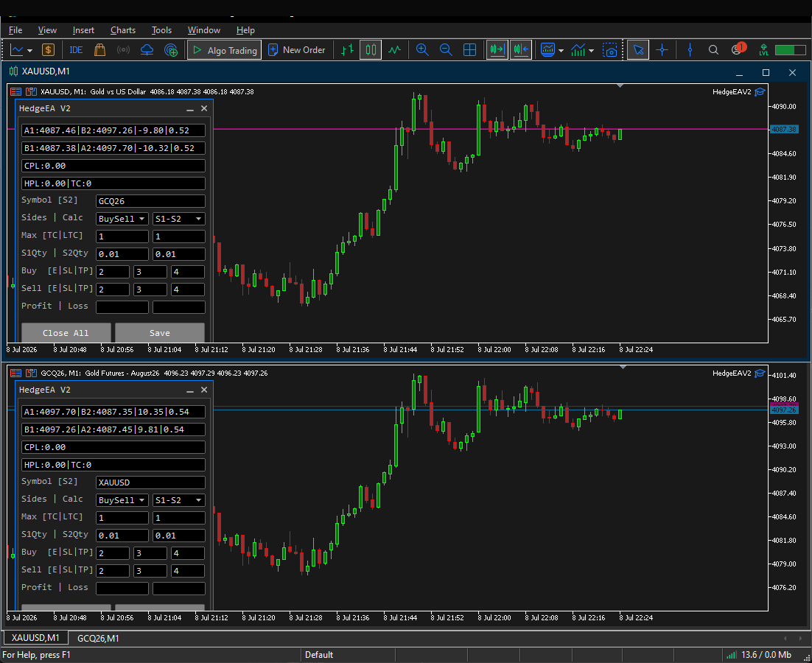Close the HedgeEA V2 panel on GCQ26 chart

coord(204,390)
